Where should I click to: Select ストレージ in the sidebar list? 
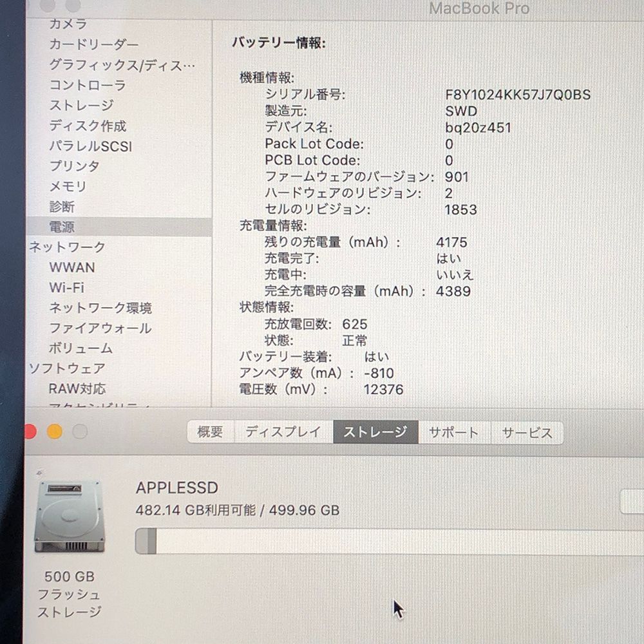click(x=81, y=105)
